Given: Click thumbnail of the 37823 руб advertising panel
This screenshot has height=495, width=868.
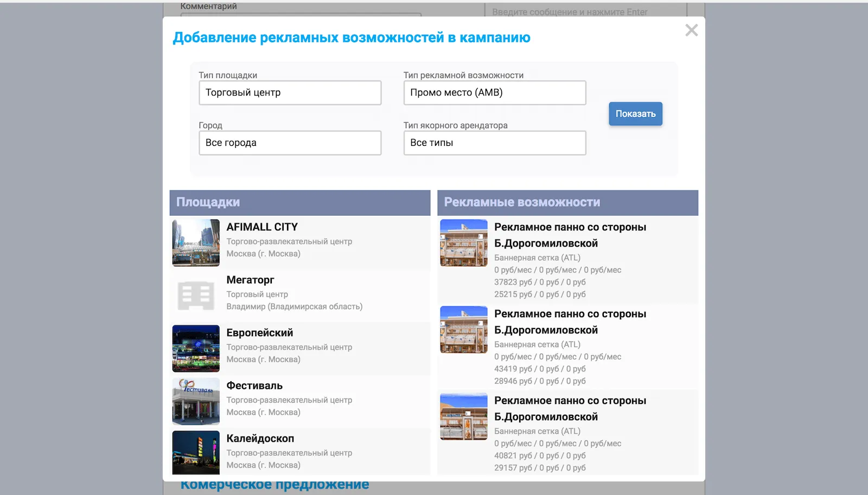Looking at the screenshot, I should (x=464, y=243).
